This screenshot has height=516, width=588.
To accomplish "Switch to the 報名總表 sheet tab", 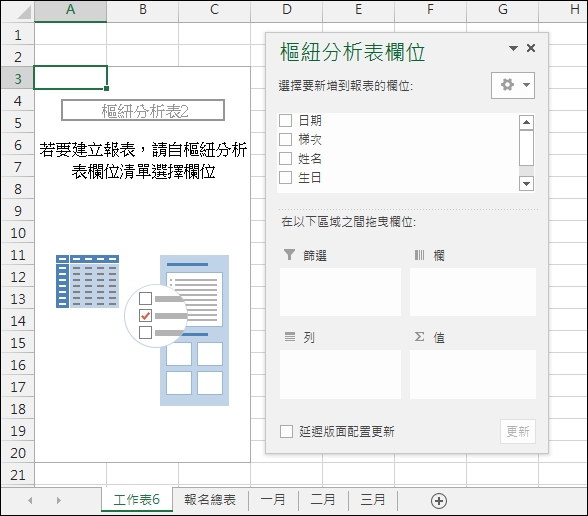I will [210, 500].
